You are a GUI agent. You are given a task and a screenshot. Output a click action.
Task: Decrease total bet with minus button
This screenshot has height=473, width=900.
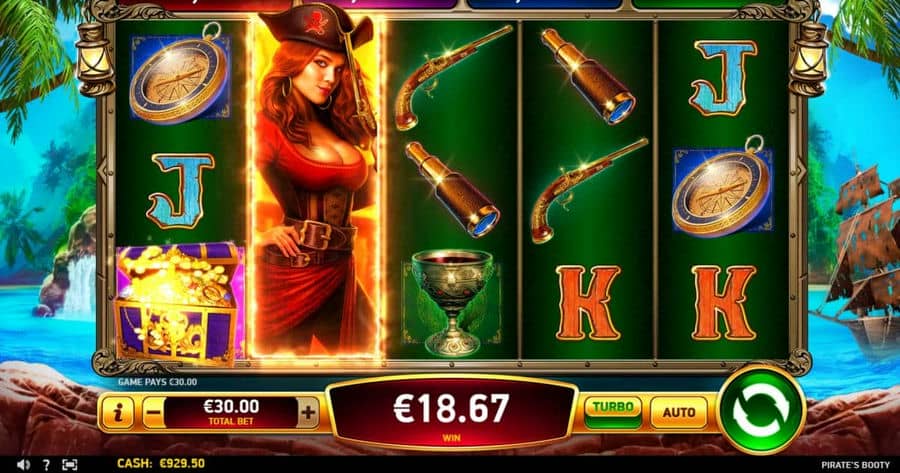coord(152,412)
